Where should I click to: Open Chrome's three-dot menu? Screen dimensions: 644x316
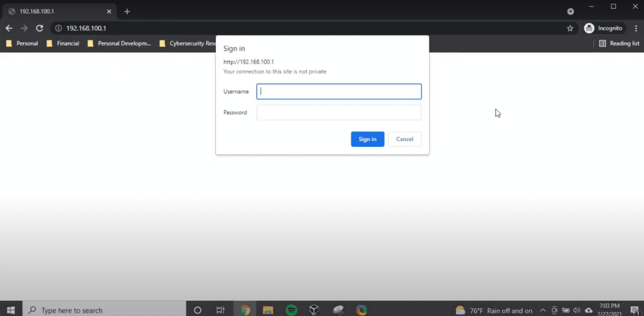(636, 28)
